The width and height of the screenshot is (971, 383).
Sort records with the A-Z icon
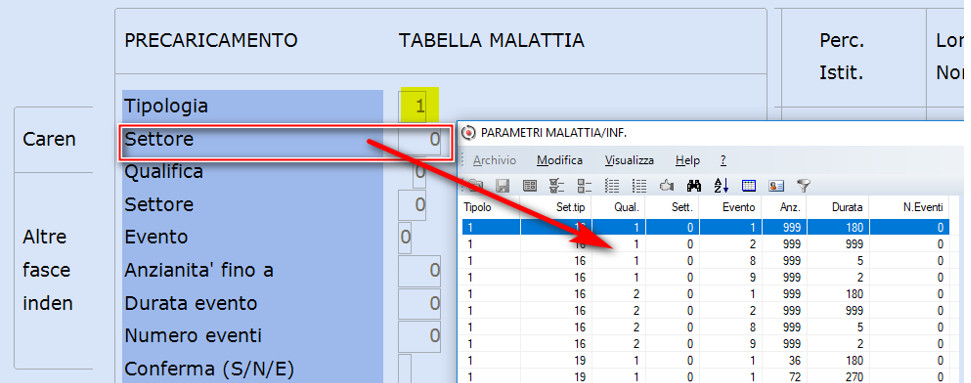pyautogui.click(x=721, y=185)
